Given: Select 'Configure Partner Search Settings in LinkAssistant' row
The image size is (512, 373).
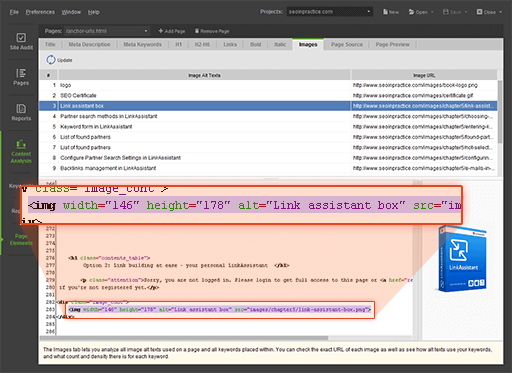Looking at the screenshot, I should click(x=268, y=158).
